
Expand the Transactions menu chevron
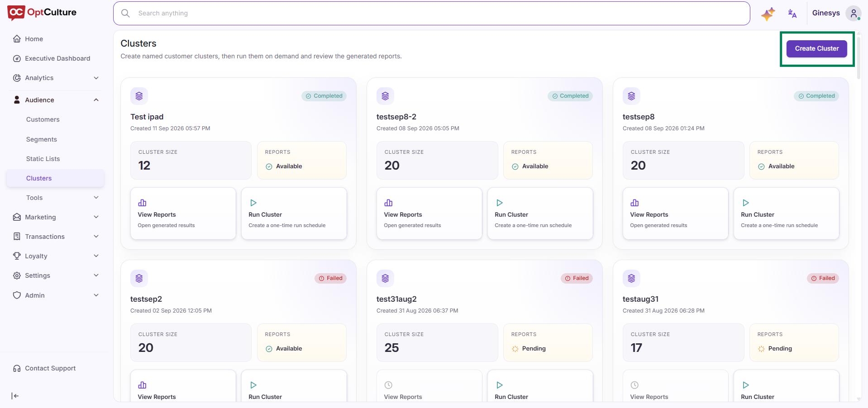pos(96,237)
